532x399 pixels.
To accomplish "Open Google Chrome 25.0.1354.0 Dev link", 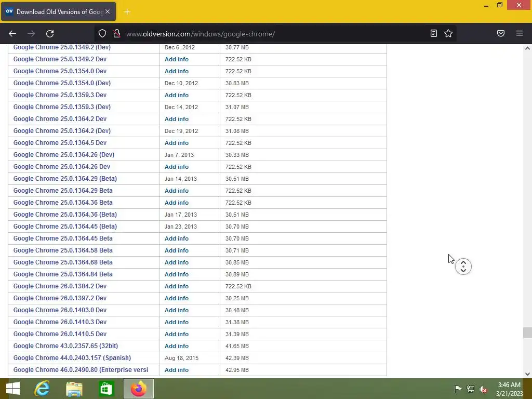I will [x=60, y=71].
